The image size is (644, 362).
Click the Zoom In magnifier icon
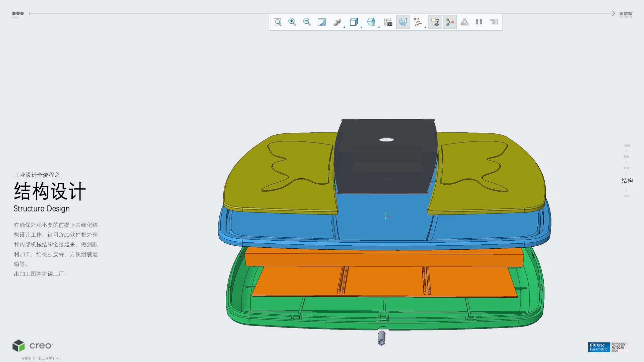[x=292, y=22]
